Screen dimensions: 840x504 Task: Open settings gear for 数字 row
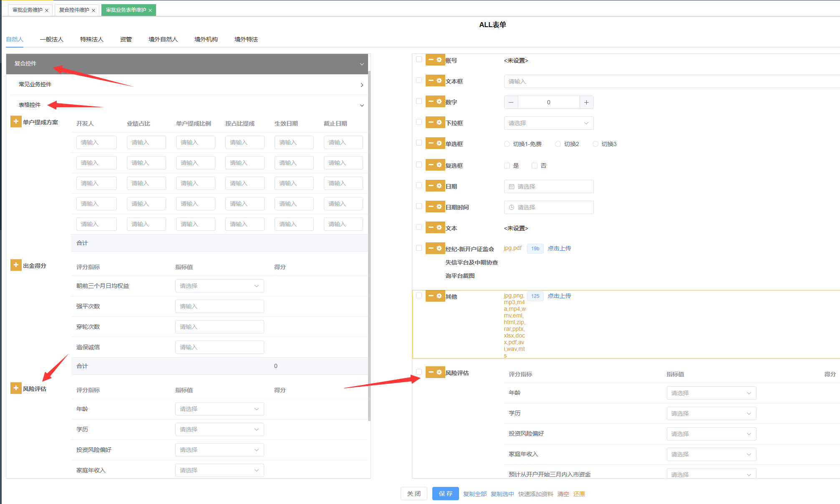click(x=439, y=102)
